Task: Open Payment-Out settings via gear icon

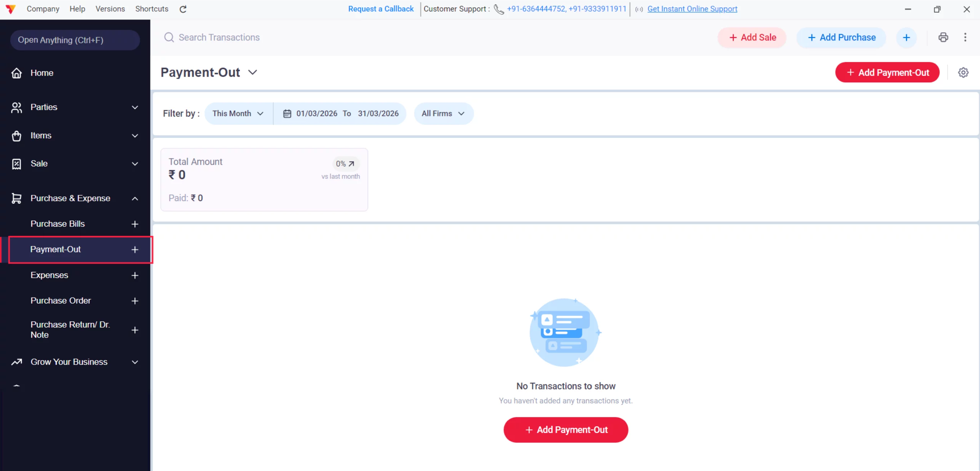Action: (x=964, y=72)
